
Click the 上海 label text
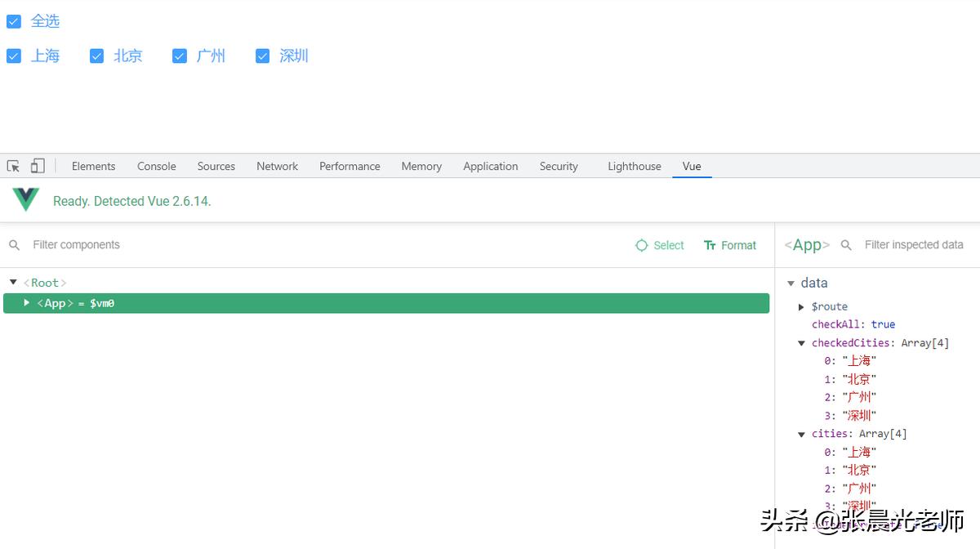click(x=46, y=56)
